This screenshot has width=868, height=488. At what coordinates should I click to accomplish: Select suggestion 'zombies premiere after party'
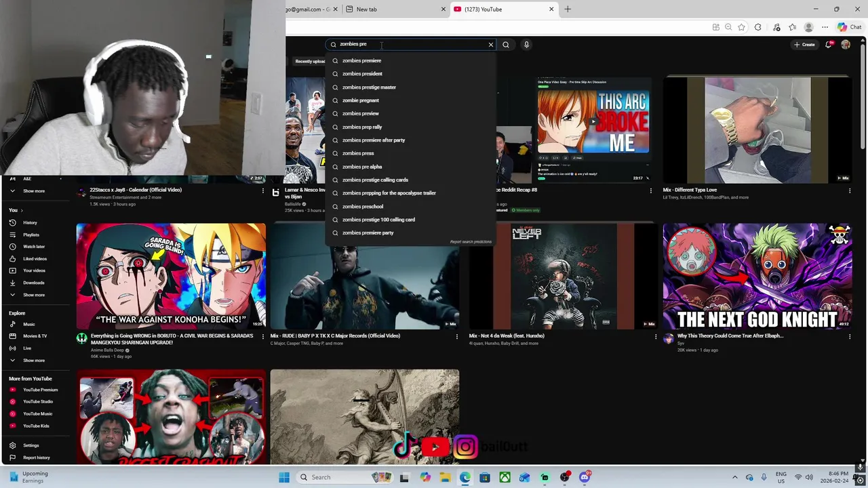pos(410,140)
